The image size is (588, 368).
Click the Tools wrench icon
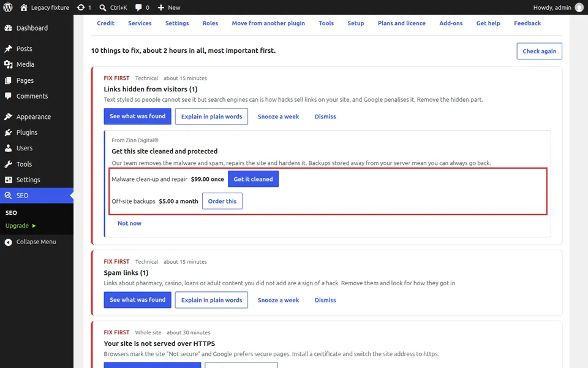[x=8, y=164]
